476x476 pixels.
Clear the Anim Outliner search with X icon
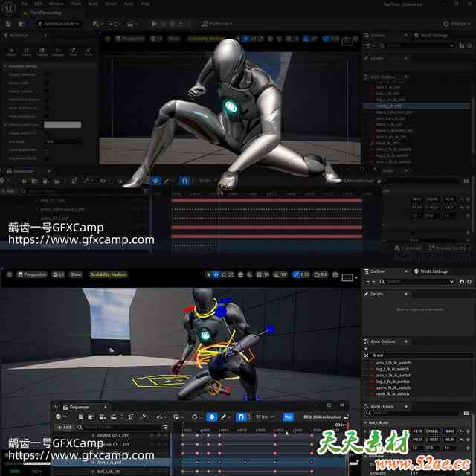(x=367, y=356)
